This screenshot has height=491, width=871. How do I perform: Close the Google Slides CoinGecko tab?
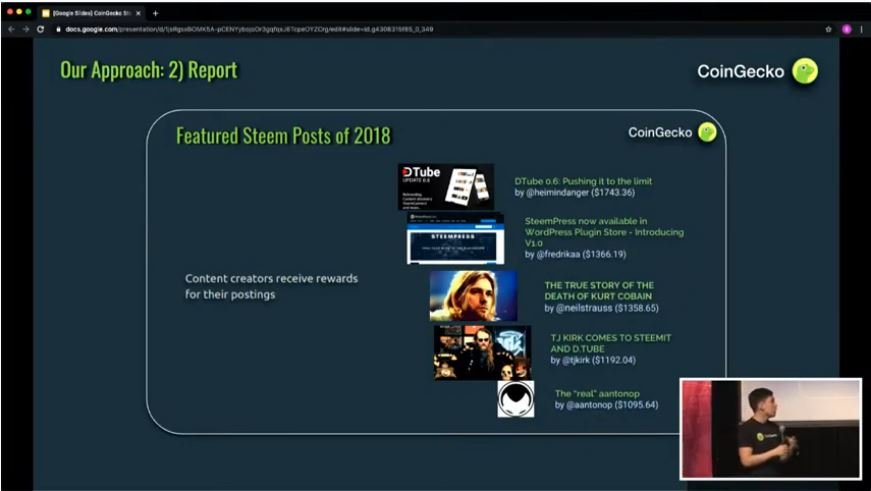point(138,13)
